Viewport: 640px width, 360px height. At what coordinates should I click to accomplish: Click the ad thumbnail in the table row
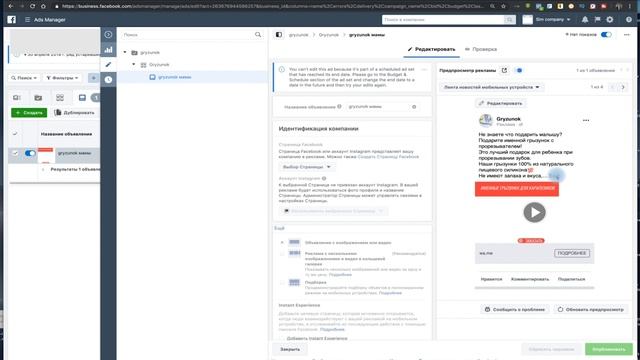(46, 155)
